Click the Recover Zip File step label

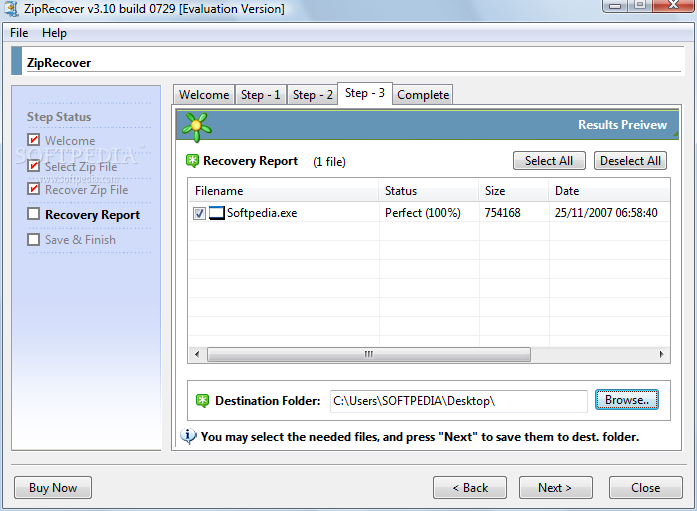pyautogui.click(x=86, y=190)
